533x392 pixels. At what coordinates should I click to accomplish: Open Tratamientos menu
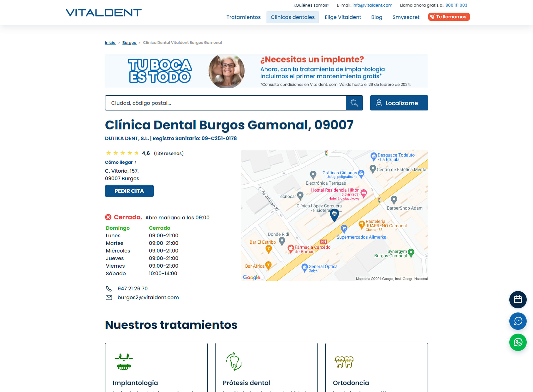pos(244,17)
